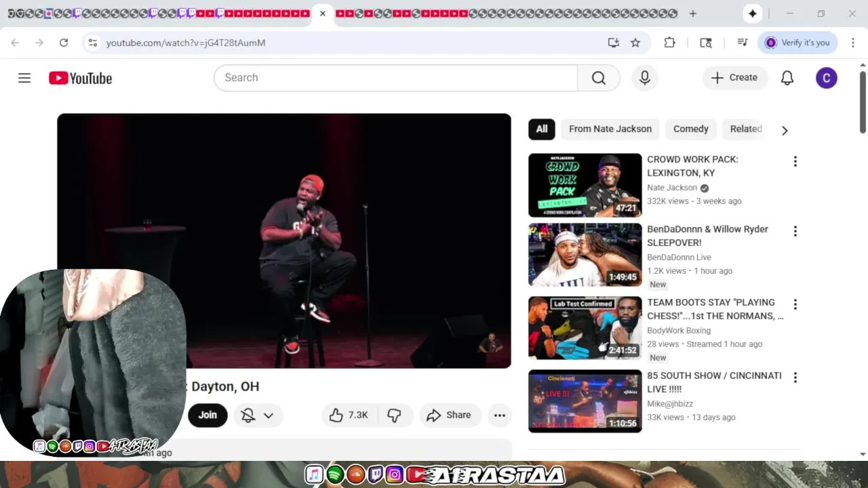Start voice search with microphone icon
The height and width of the screenshot is (488, 868).
645,78
